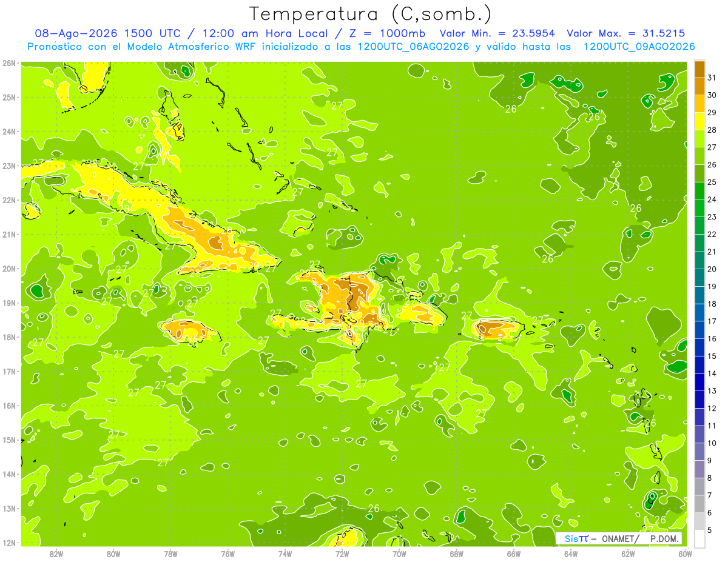Click the "20N" latitude axis label

click(x=9, y=269)
